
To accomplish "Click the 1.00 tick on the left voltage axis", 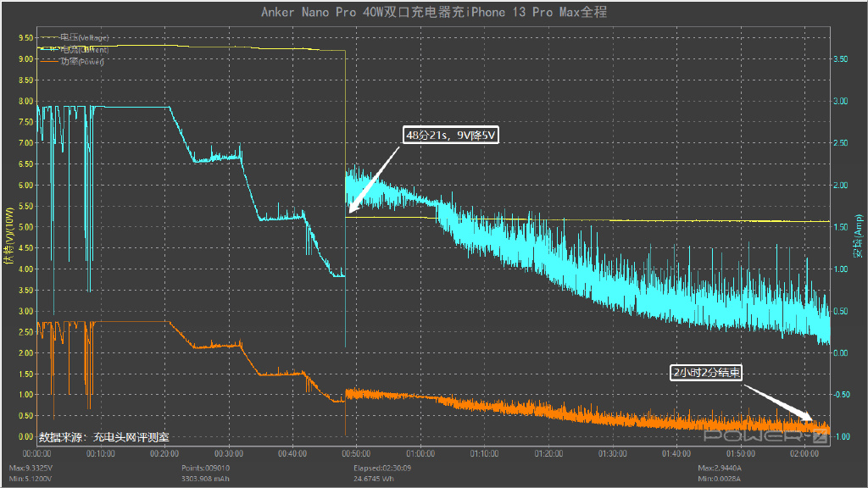I will 26,395.
